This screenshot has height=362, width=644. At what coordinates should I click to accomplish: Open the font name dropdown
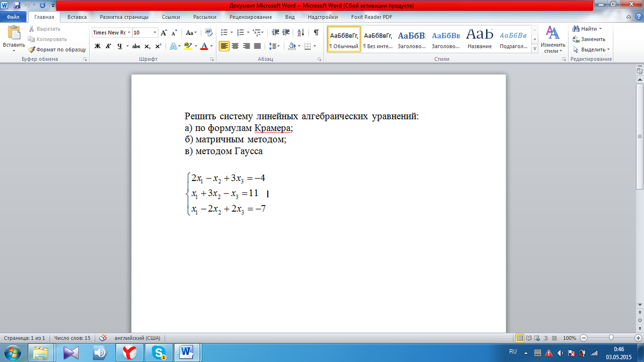(x=128, y=32)
